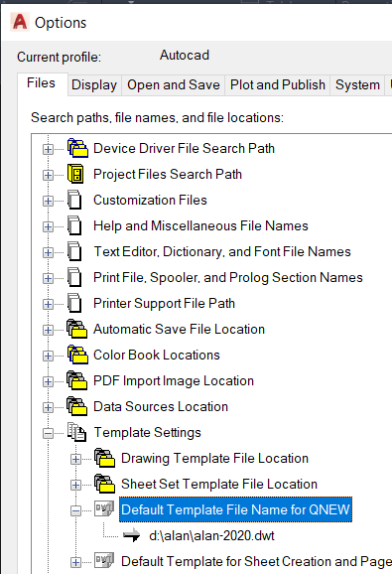This screenshot has height=574, width=392.
Task: Expand Default Template for Sheet Creation node
Action: tap(75, 562)
